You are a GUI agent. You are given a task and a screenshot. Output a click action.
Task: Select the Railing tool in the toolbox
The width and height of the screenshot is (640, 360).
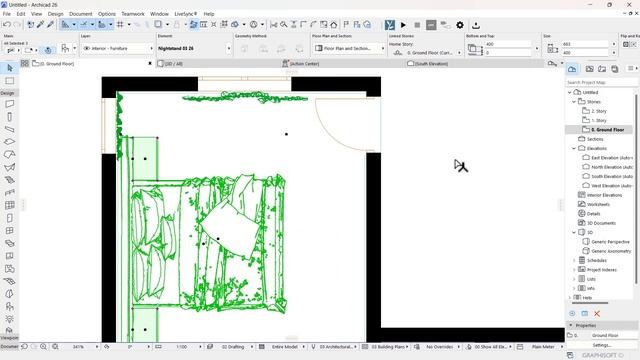(10, 193)
